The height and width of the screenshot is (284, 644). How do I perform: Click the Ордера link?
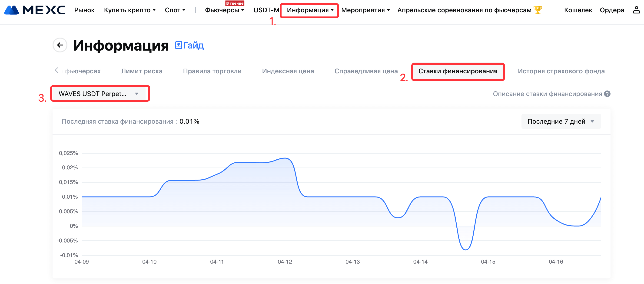(612, 10)
